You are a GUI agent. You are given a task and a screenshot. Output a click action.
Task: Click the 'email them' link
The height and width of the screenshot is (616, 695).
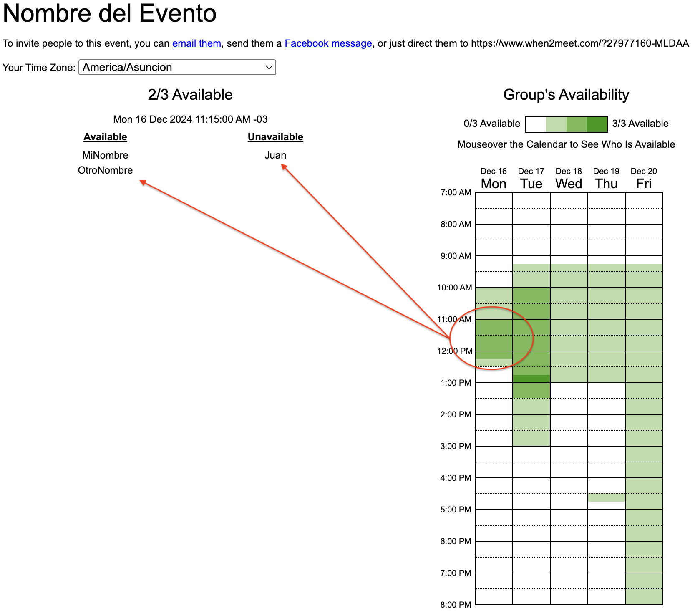[196, 43]
